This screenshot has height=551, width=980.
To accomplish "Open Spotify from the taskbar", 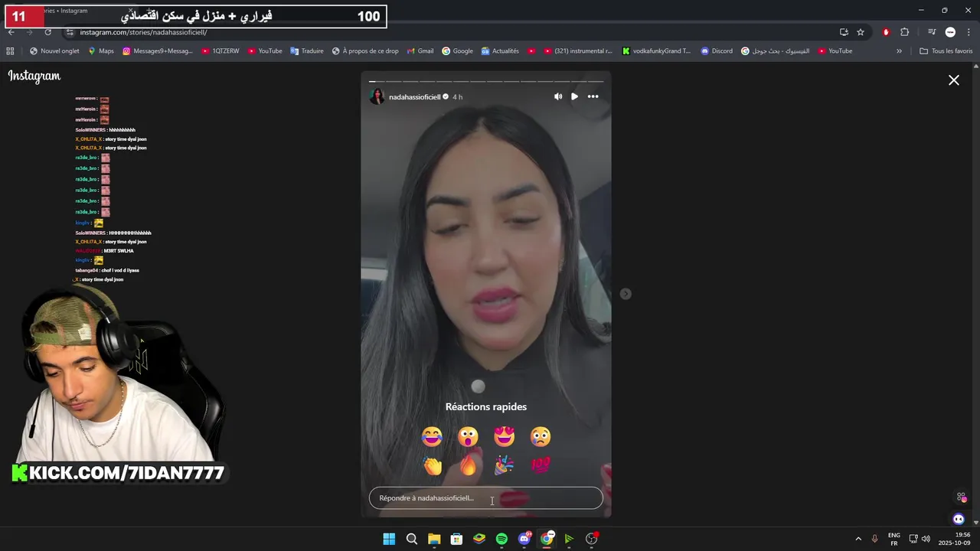I will pyautogui.click(x=501, y=539).
